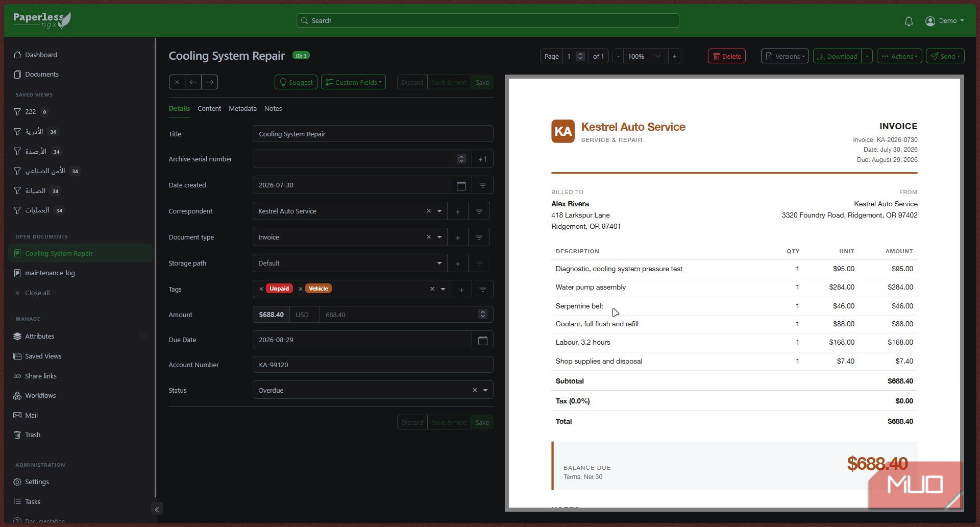Add new tag plus button
The width and height of the screenshot is (980, 527).
461,290
